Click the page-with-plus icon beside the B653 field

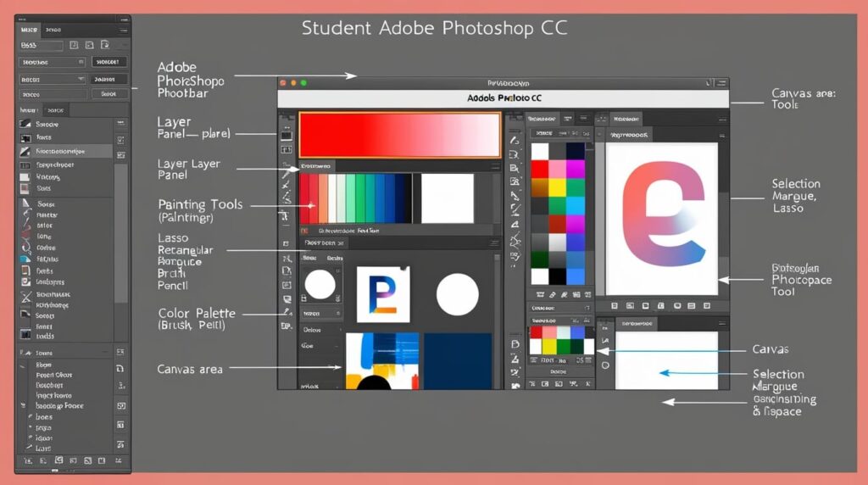coord(105,45)
